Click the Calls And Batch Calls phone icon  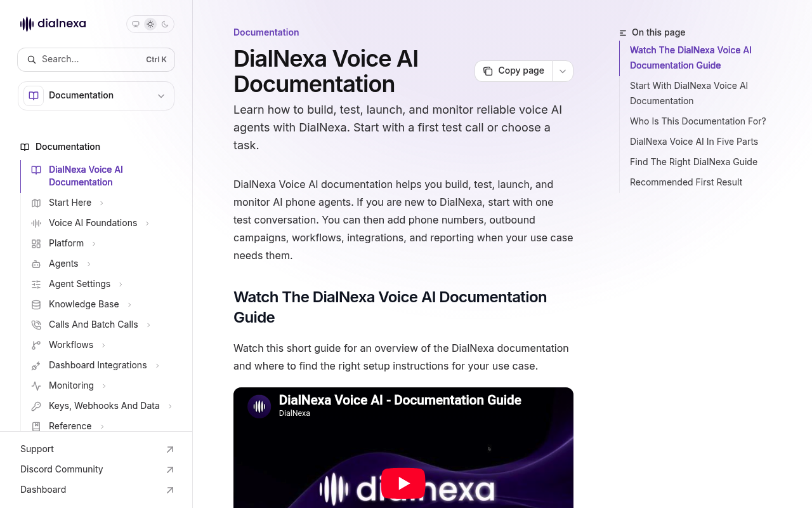[36, 324]
